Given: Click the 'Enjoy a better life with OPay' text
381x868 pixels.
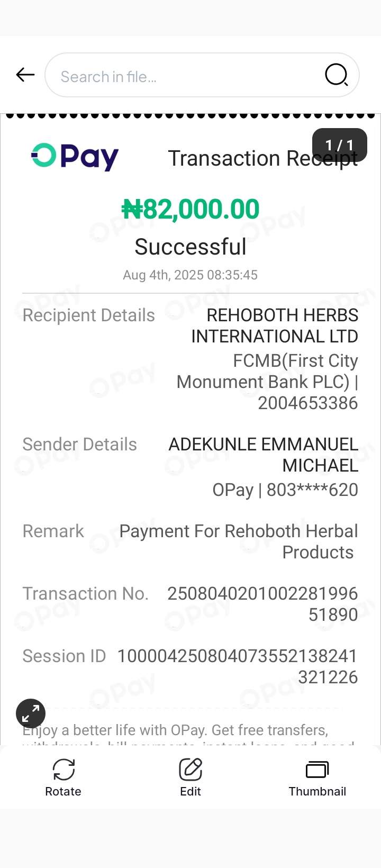Looking at the screenshot, I should pos(175,730).
